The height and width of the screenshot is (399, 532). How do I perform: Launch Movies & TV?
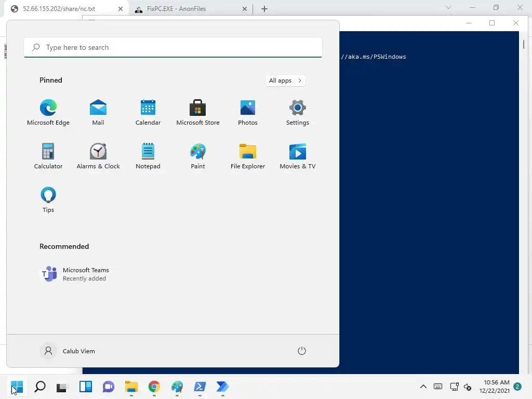tap(298, 156)
